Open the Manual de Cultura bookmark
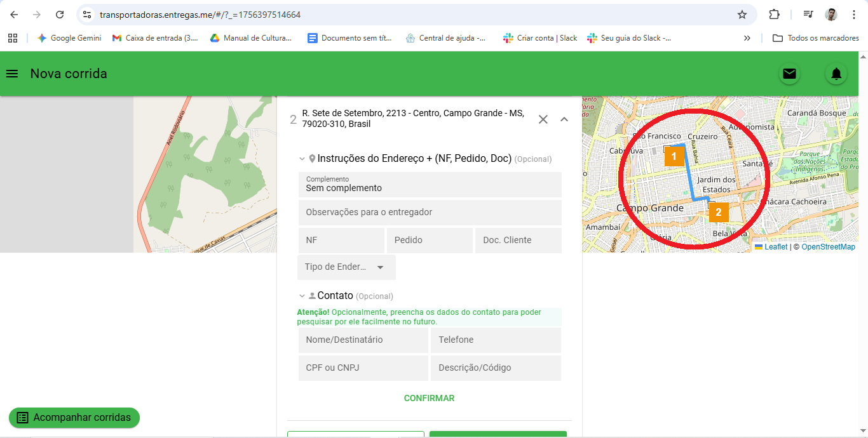 coord(251,38)
